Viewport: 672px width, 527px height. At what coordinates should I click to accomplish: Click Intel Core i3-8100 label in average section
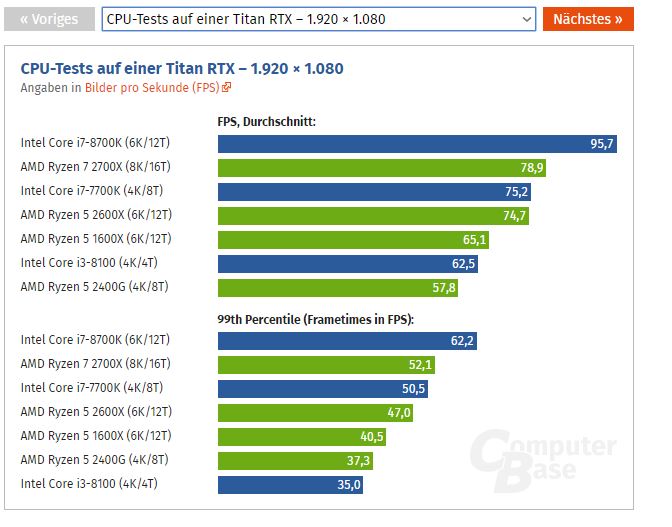(x=89, y=263)
